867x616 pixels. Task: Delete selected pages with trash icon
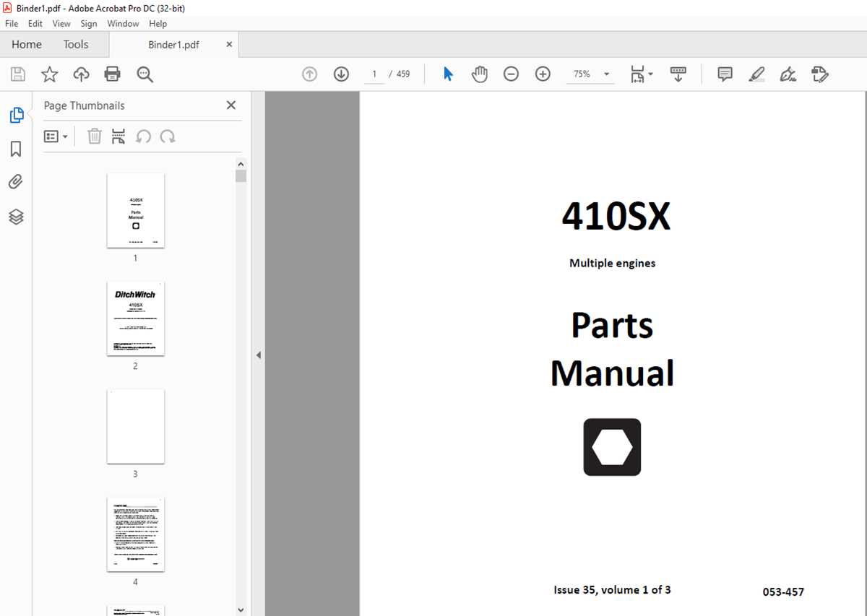pyautogui.click(x=95, y=136)
